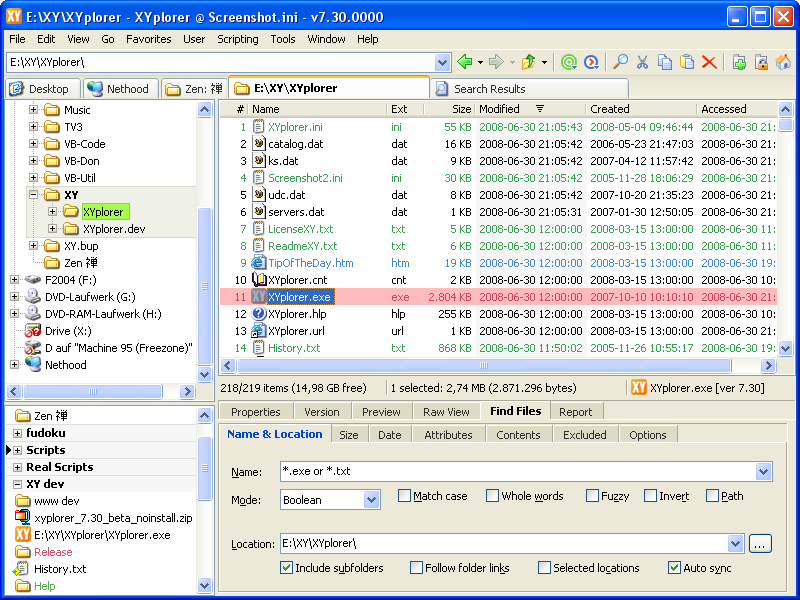Viewport: 800px width, 600px height.
Task: Expand the XYplorer.dev tree folder
Action: coord(52,229)
